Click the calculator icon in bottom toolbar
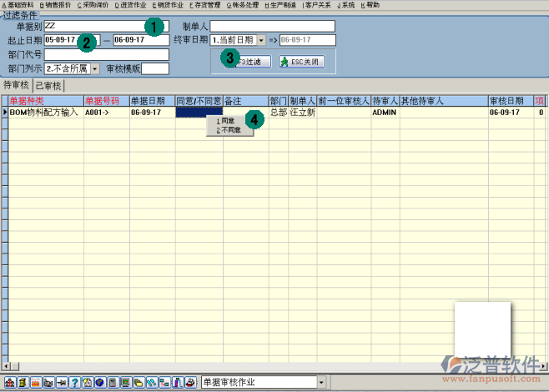 [x=113, y=383]
